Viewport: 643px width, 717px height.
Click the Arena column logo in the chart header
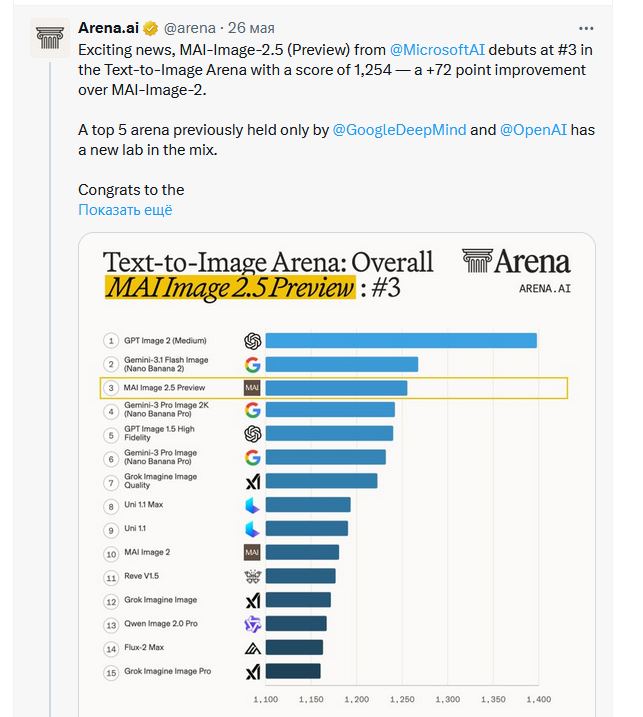pyautogui.click(x=477, y=261)
